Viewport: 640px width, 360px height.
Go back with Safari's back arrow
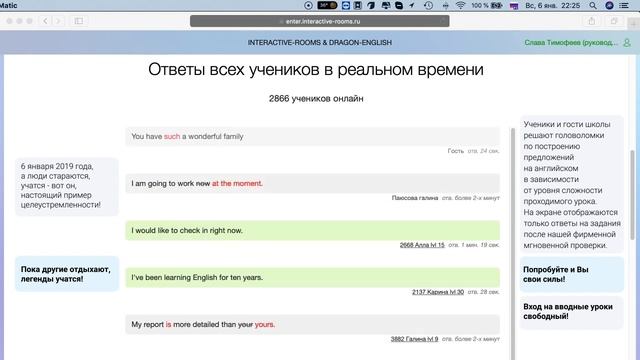coord(45,21)
